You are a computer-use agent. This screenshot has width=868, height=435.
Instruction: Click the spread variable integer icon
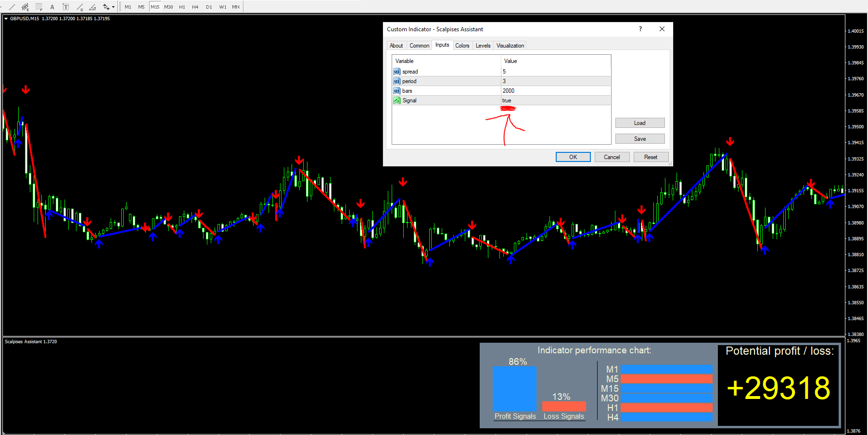(x=397, y=72)
